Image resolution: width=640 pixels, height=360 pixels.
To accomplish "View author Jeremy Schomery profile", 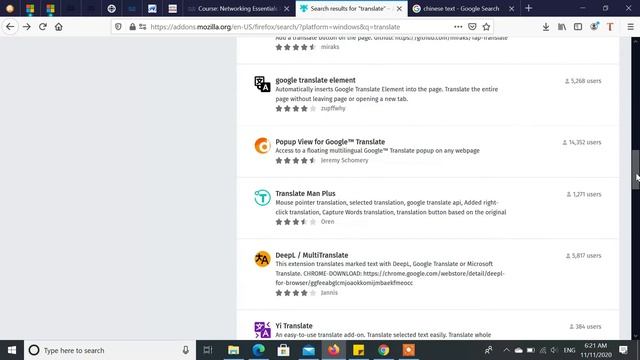I will pyautogui.click(x=344, y=160).
